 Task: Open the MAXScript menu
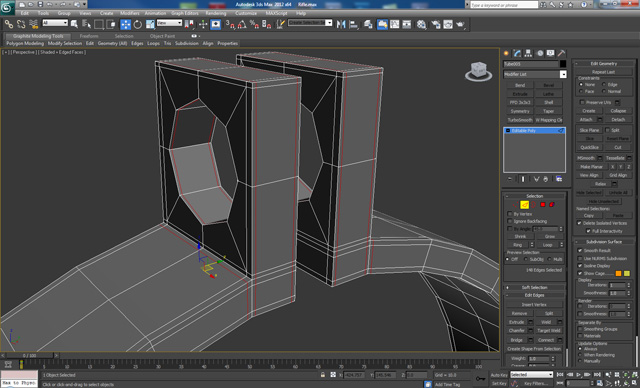click(276, 13)
